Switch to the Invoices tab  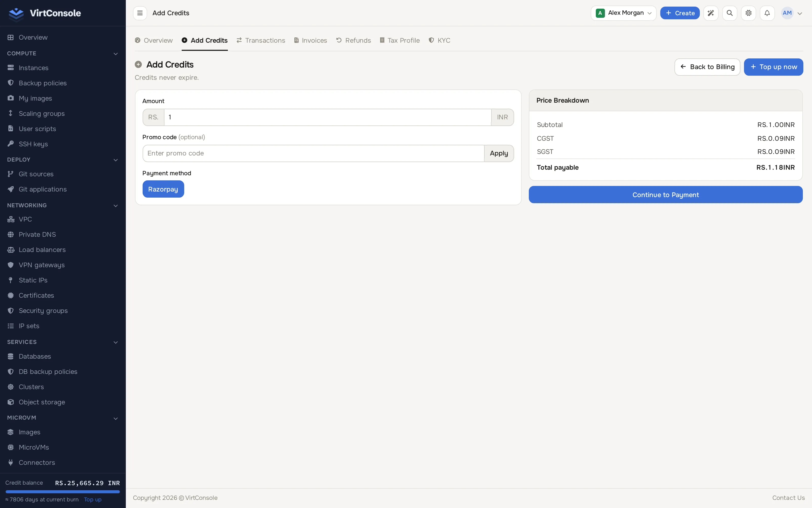pos(310,40)
